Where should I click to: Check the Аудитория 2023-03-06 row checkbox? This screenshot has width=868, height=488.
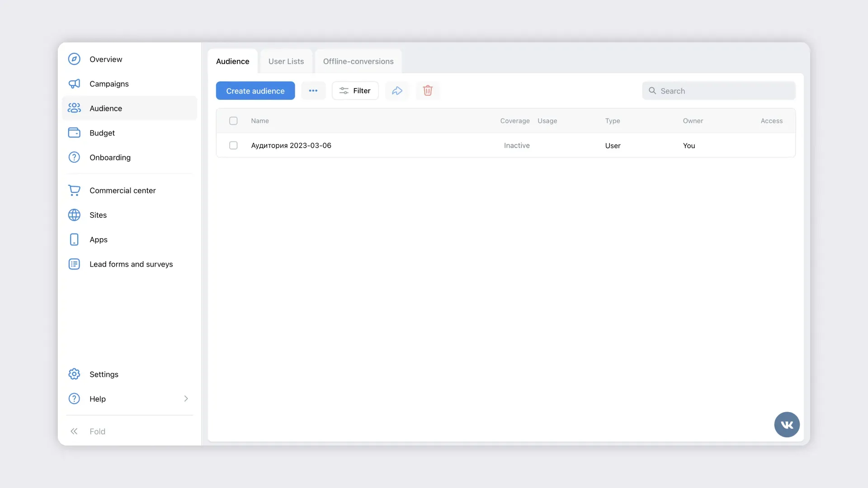(233, 145)
